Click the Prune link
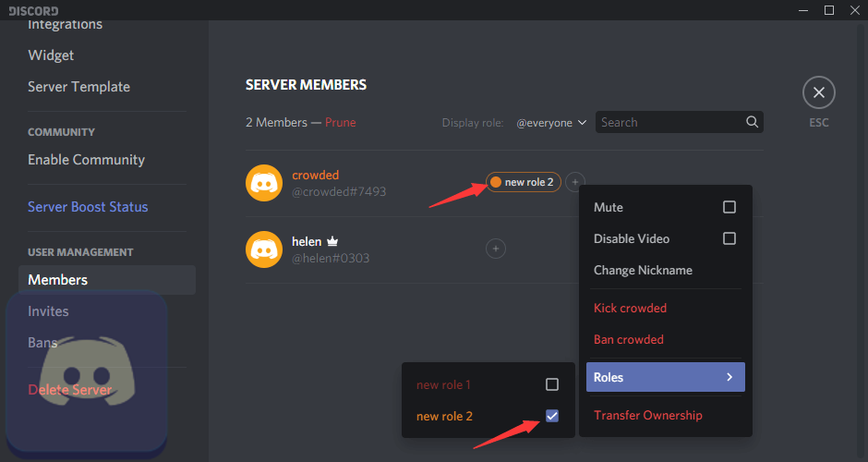 coord(340,122)
